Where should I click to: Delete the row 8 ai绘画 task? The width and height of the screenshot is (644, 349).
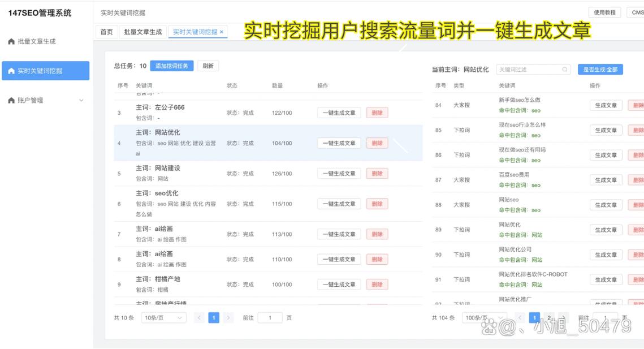pyautogui.click(x=377, y=260)
